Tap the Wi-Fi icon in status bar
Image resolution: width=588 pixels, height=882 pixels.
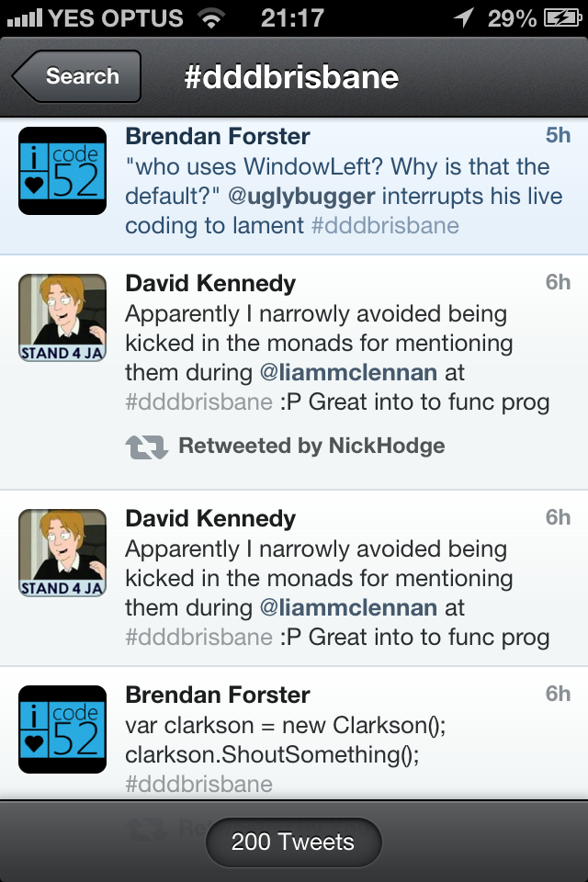tap(212, 18)
